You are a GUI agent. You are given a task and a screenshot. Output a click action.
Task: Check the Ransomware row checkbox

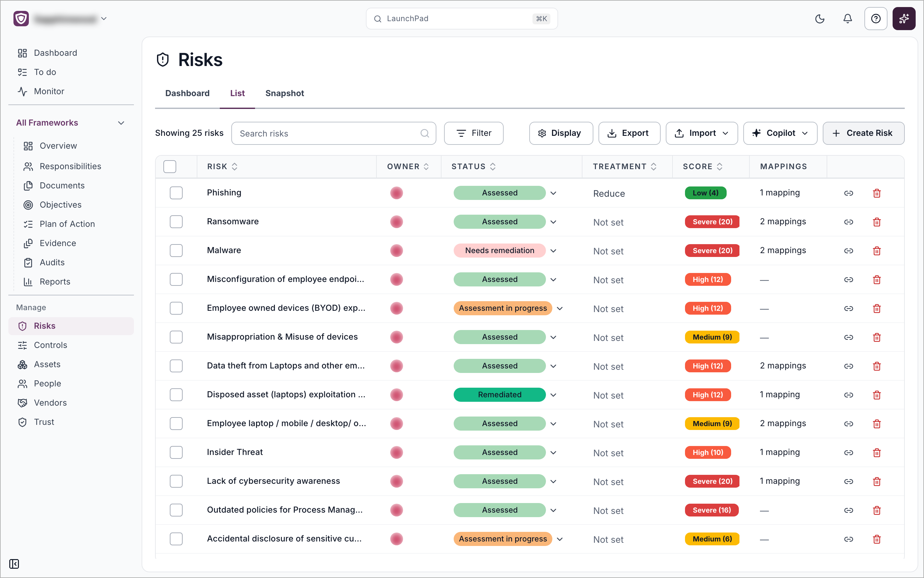point(176,222)
